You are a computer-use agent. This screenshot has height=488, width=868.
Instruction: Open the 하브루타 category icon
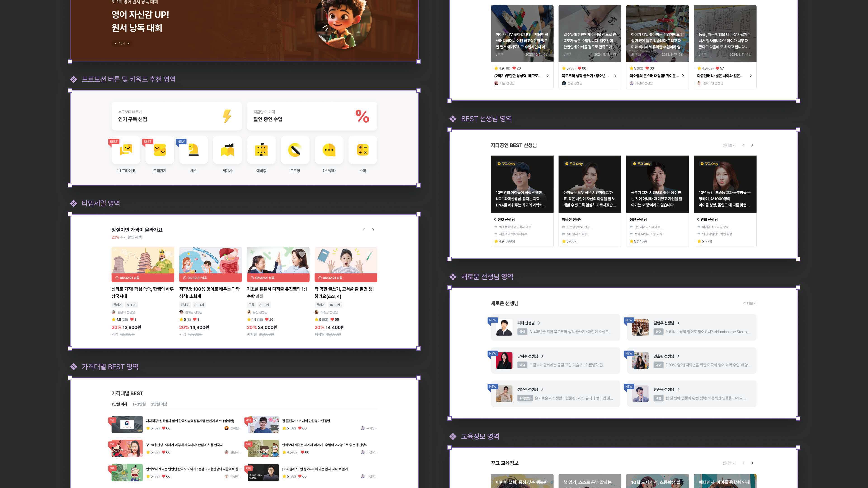(x=329, y=150)
